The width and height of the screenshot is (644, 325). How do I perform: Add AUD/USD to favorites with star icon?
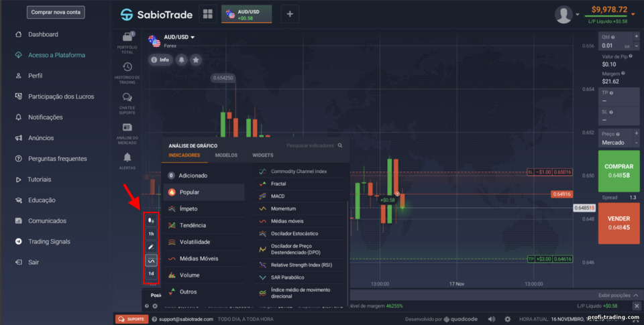click(196, 60)
